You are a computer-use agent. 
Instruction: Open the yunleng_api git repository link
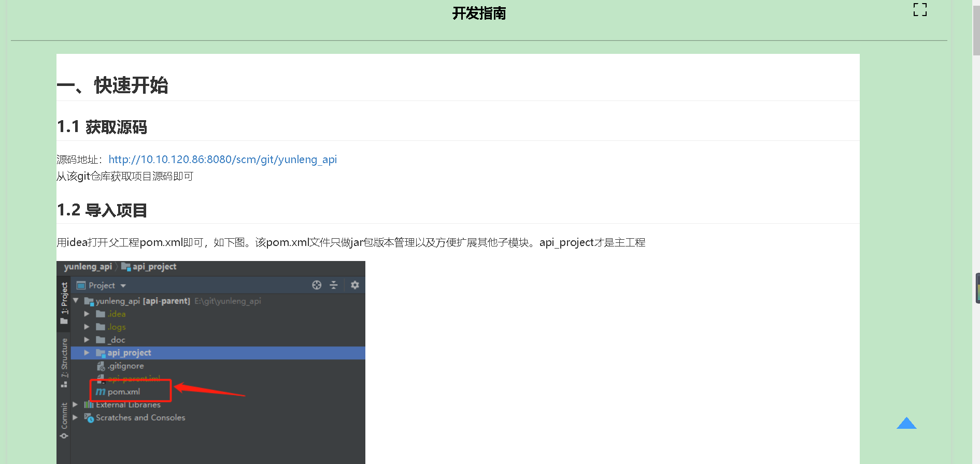pyautogui.click(x=222, y=160)
